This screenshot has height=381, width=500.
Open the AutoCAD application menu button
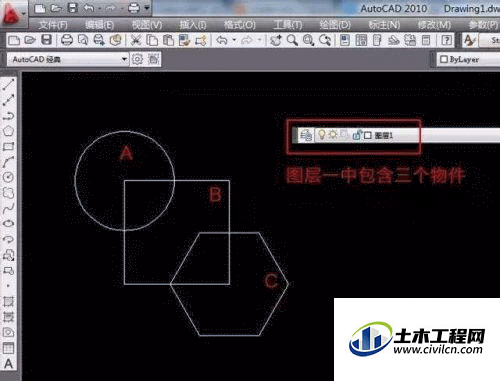point(12,13)
